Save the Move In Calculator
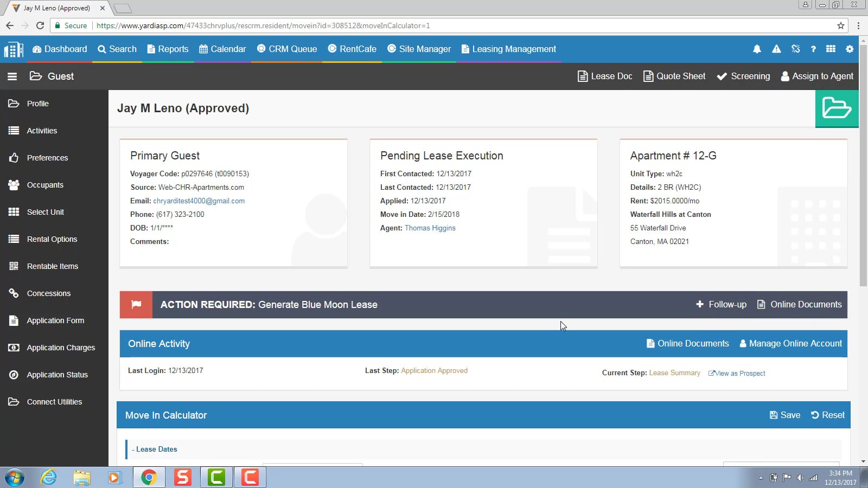This screenshot has height=488, width=868. (784, 415)
